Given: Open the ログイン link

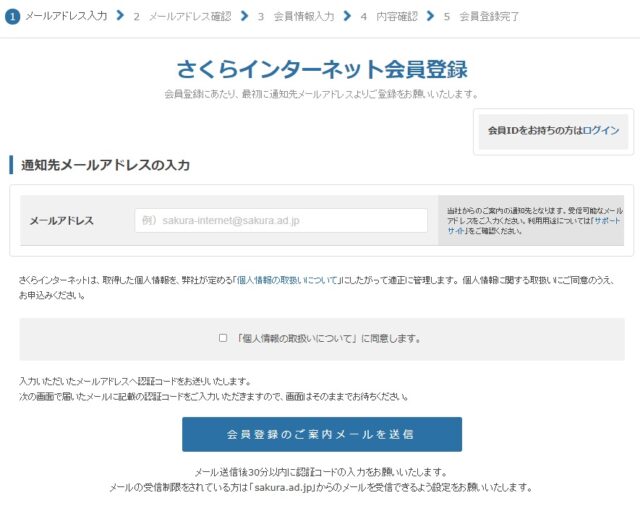Looking at the screenshot, I should pyautogui.click(x=601, y=131).
